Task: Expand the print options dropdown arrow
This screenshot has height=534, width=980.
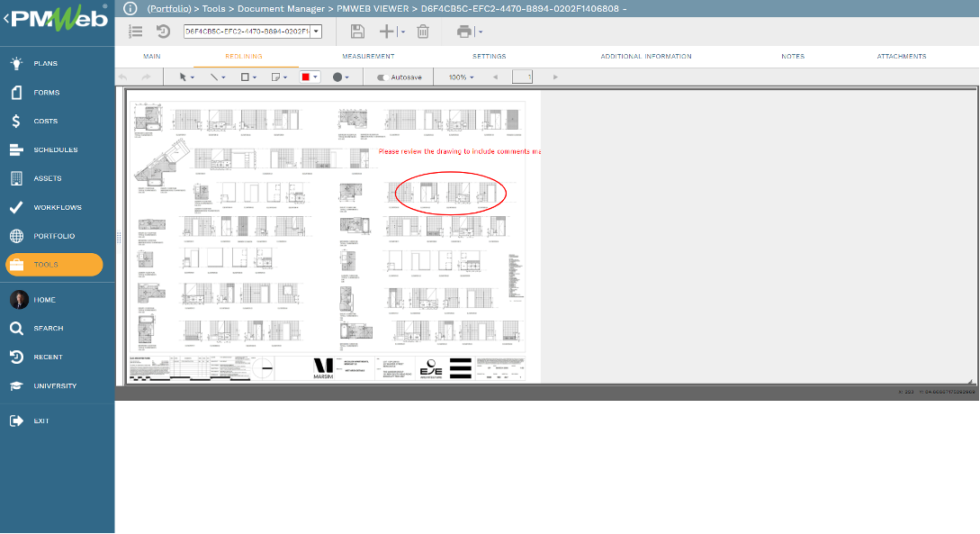Action: (480, 32)
